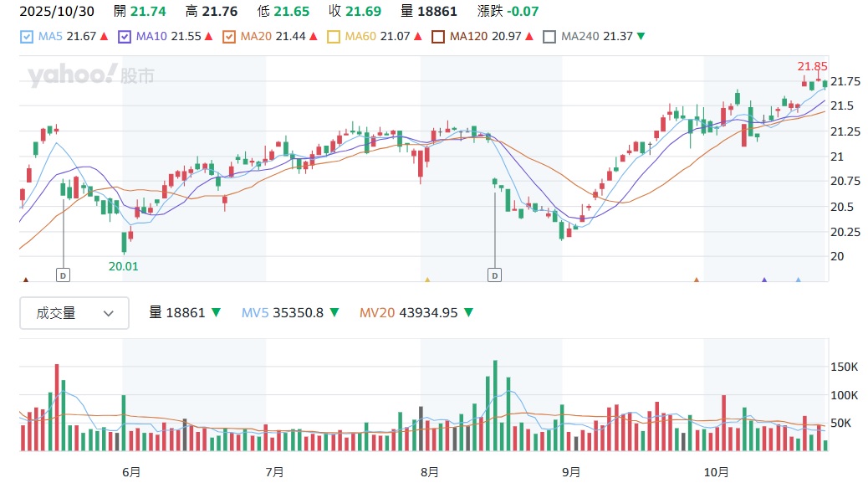Select the 20.01 low price label
This screenshot has height=483, width=868.
pos(123,265)
